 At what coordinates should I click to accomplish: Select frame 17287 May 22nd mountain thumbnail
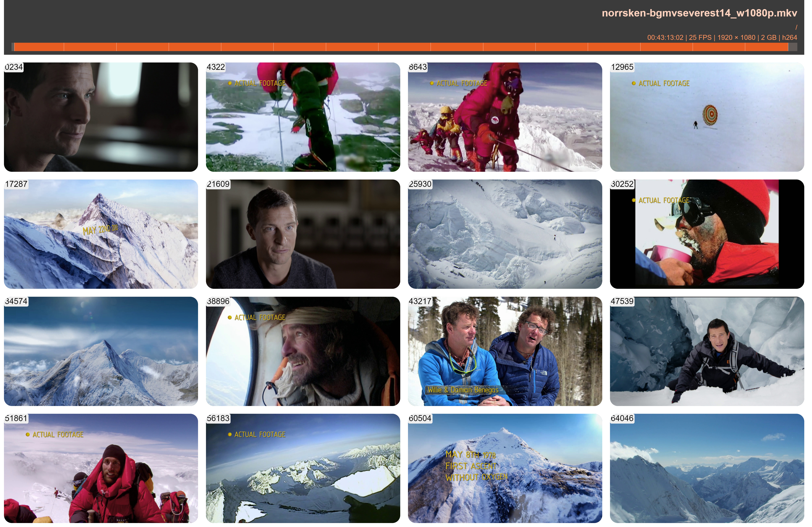pyautogui.click(x=101, y=234)
